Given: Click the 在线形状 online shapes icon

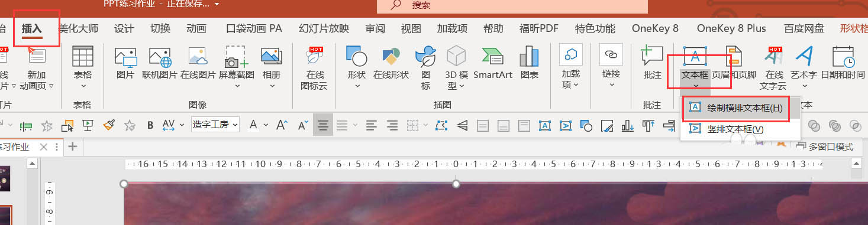Looking at the screenshot, I should (391, 63).
